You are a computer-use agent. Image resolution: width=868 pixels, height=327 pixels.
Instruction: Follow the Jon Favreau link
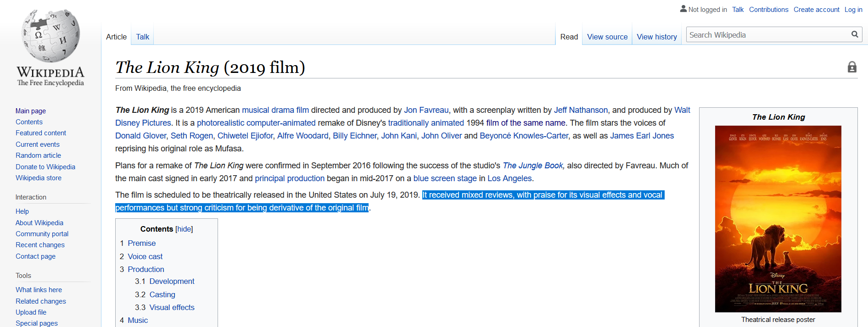[426, 110]
